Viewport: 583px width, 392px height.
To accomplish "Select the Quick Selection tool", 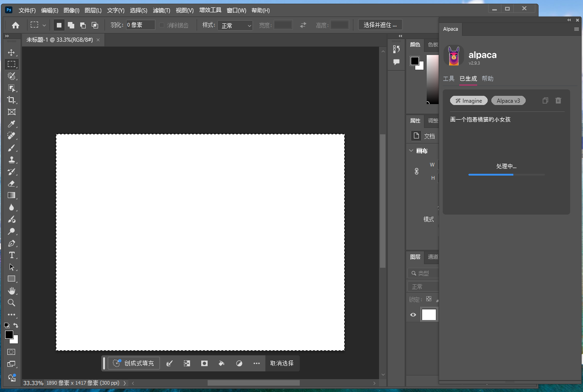I will pos(11,76).
